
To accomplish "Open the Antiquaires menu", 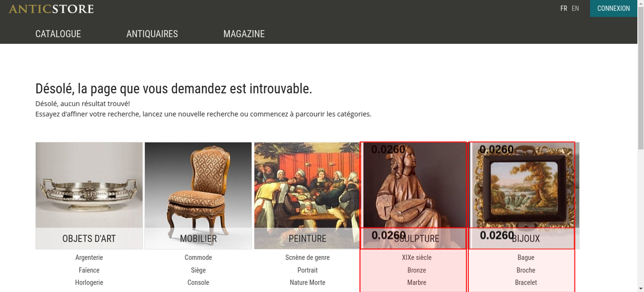I will pos(152,34).
